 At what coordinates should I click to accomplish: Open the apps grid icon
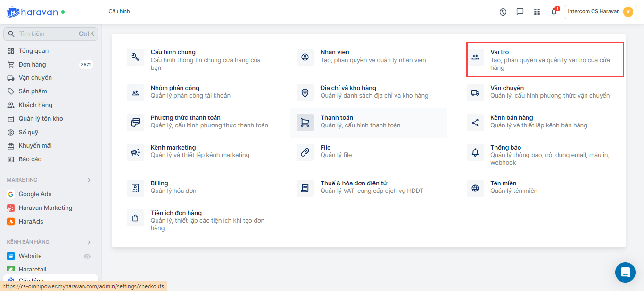(537, 12)
